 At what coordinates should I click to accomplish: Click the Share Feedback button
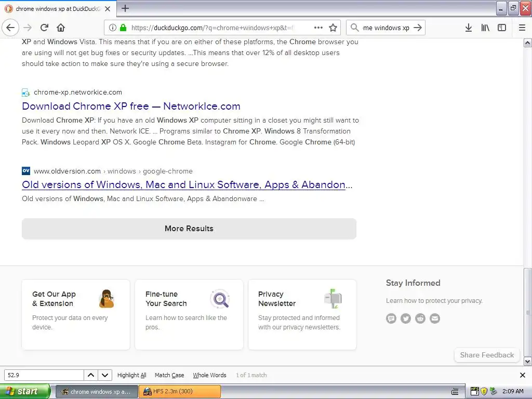click(487, 355)
